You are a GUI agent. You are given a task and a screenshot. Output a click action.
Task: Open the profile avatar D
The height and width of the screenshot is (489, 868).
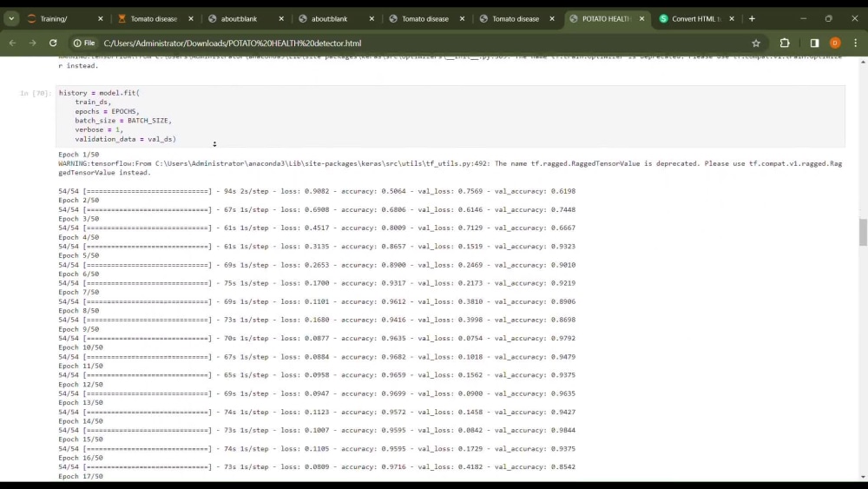click(x=835, y=43)
